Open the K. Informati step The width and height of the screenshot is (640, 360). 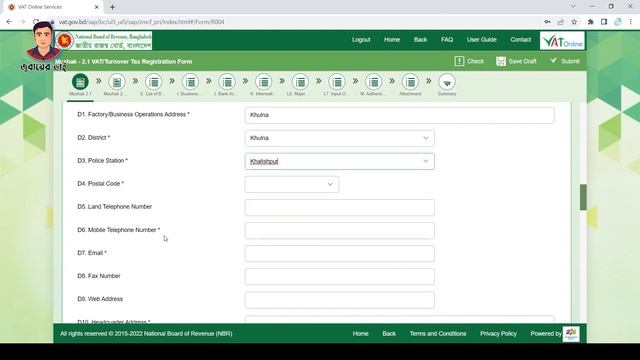pos(263,82)
